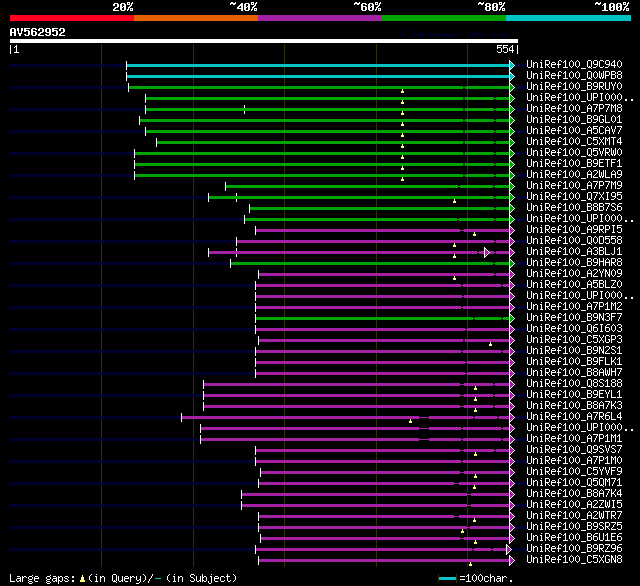Select the UniRef100_A2WLA9 label
The height and width of the screenshot is (586, 640).
(574, 175)
